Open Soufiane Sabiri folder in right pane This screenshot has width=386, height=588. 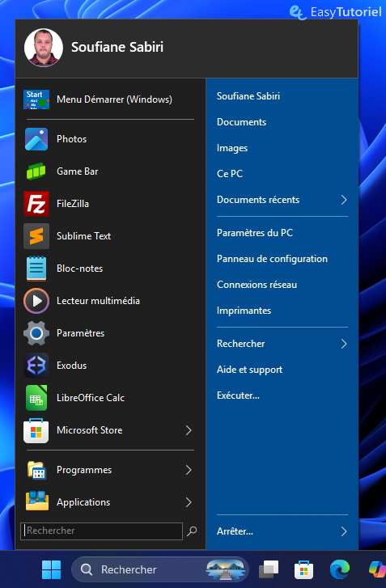coord(248,96)
